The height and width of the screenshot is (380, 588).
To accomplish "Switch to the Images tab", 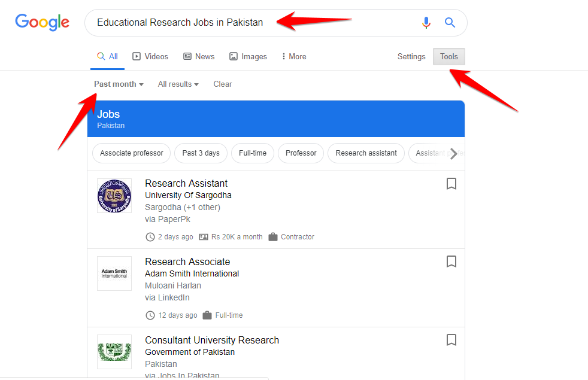I will 248,57.
